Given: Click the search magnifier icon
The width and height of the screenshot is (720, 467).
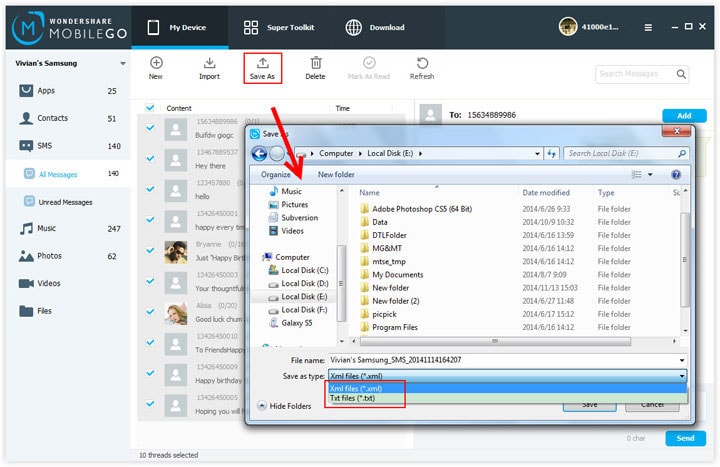Looking at the screenshot, I should coord(681,74).
